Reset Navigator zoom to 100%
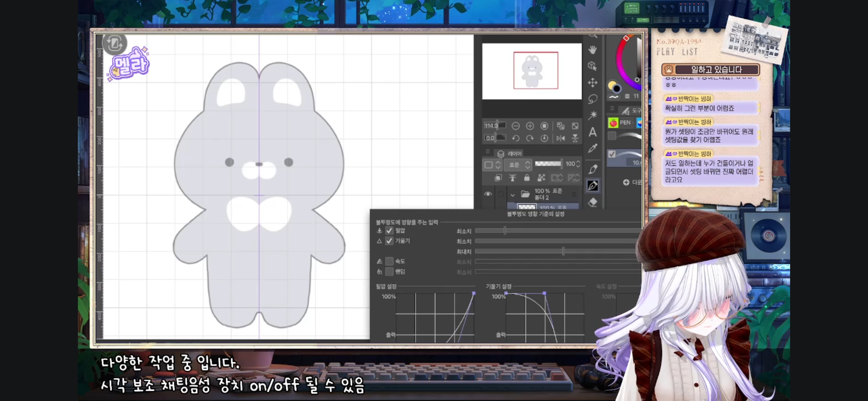The width and height of the screenshot is (868, 401). (544, 126)
